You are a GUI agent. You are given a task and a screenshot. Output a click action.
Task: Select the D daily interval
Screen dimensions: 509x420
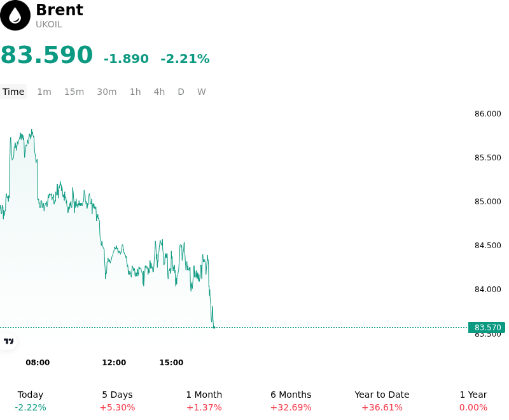(181, 92)
